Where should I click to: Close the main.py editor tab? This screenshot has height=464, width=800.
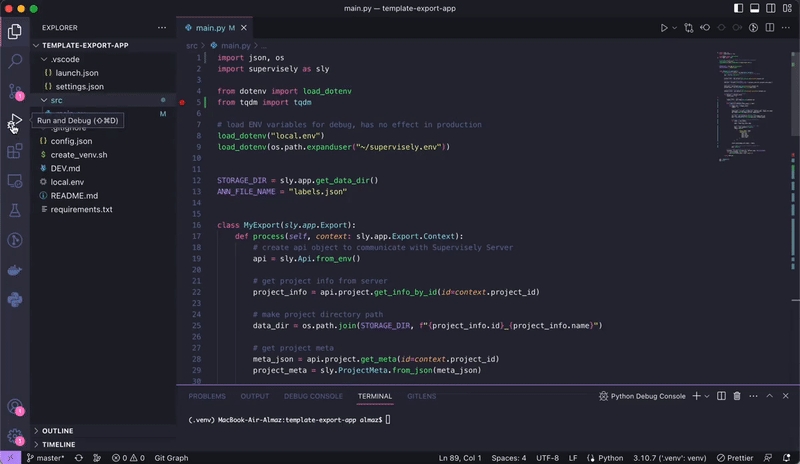(244, 28)
